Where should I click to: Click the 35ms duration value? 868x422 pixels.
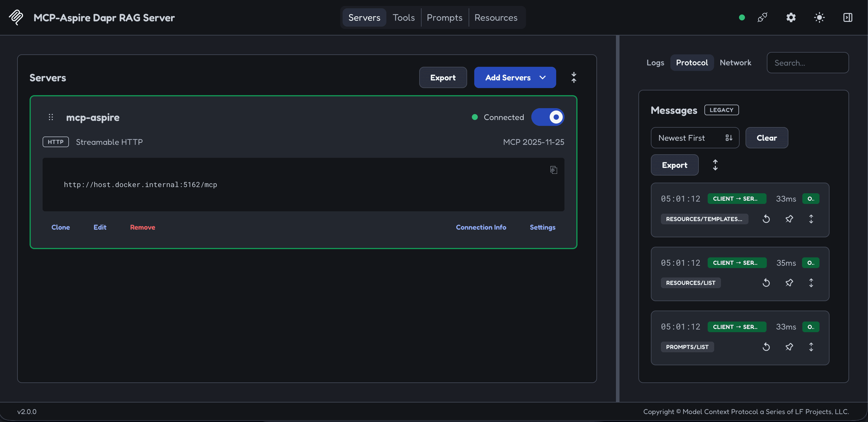point(786,263)
